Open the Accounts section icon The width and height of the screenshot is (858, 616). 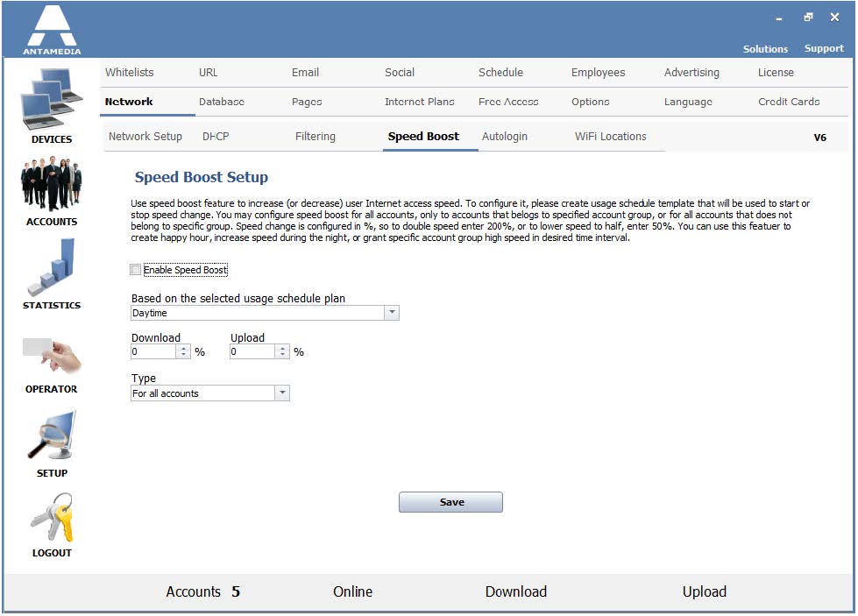click(52, 184)
